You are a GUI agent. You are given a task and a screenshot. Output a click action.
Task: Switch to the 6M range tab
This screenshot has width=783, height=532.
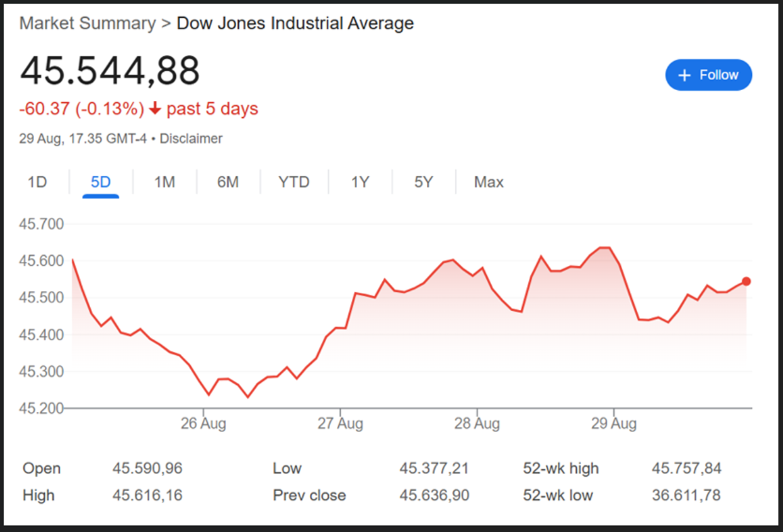228,182
